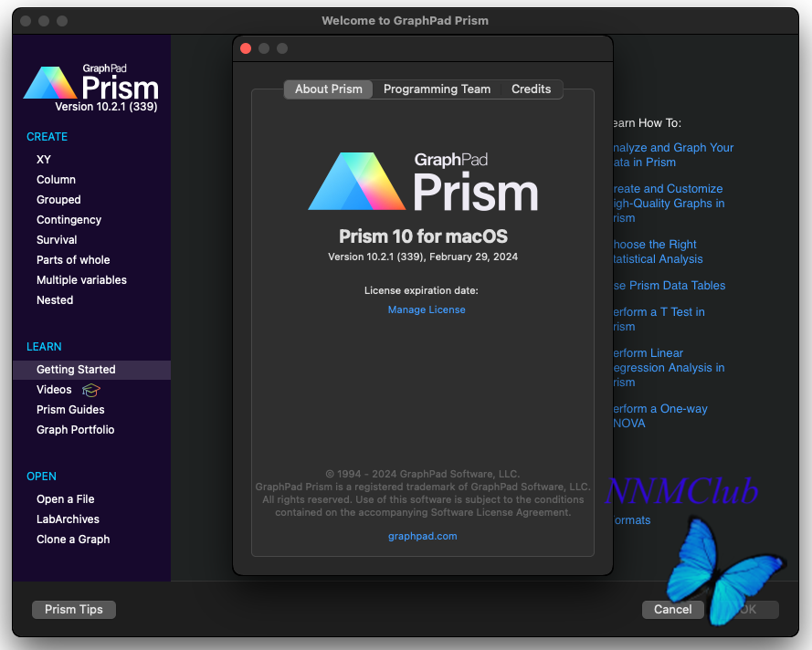The height and width of the screenshot is (650, 812).
Task: Select Survival table type
Action: (57, 239)
